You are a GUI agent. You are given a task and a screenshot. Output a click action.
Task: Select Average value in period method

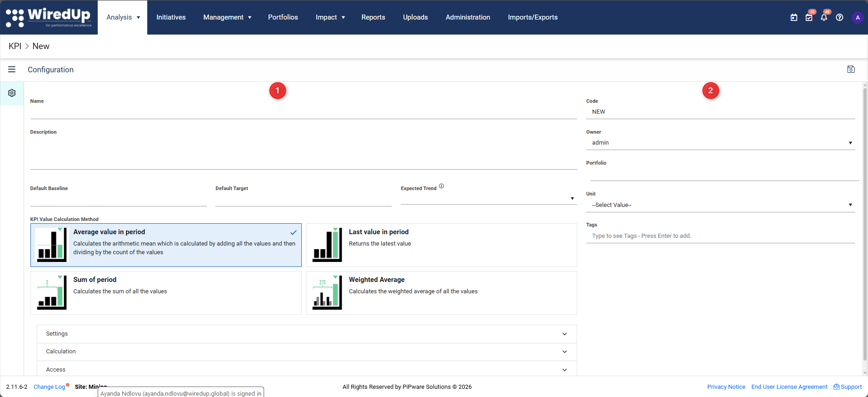pos(166,245)
